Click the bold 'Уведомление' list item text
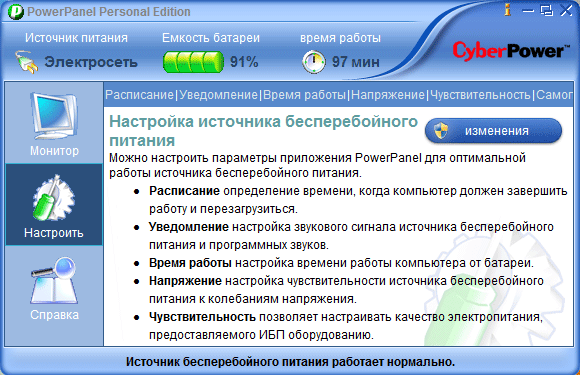 coord(189,227)
